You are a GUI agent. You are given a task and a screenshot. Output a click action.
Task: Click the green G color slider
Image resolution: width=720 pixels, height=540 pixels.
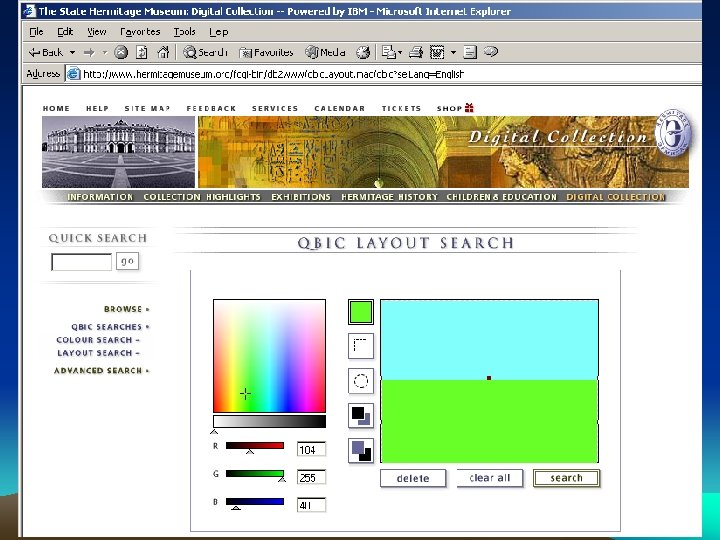click(x=255, y=474)
